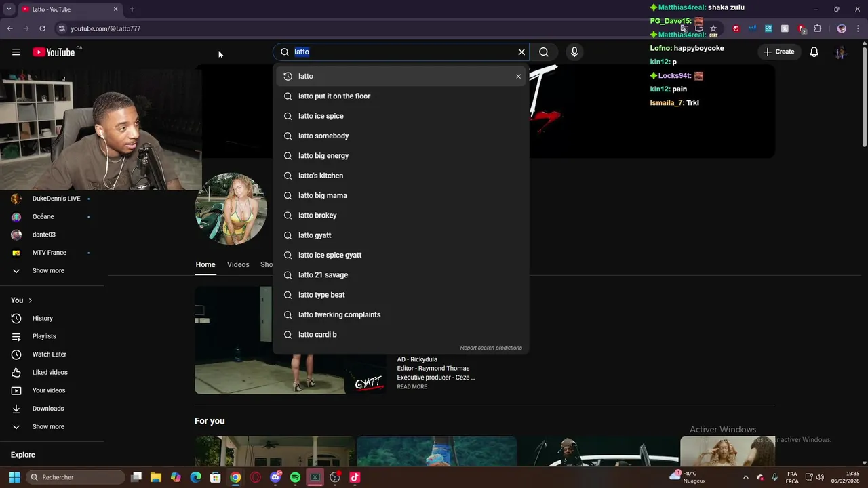Image resolution: width=868 pixels, height=488 pixels.
Task: Open the tab search dropdown arrow
Action: (9, 9)
